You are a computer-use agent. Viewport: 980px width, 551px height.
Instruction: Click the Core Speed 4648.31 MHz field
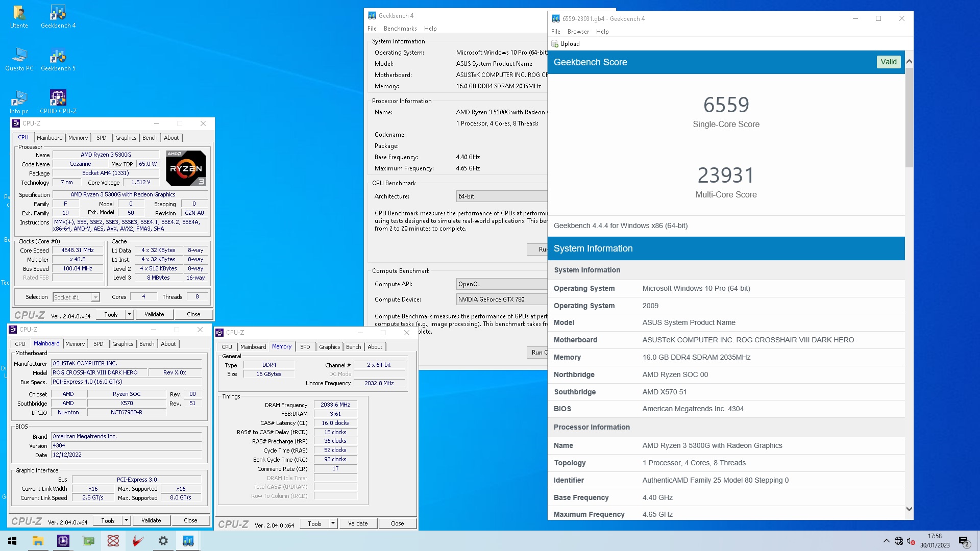click(78, 251)
